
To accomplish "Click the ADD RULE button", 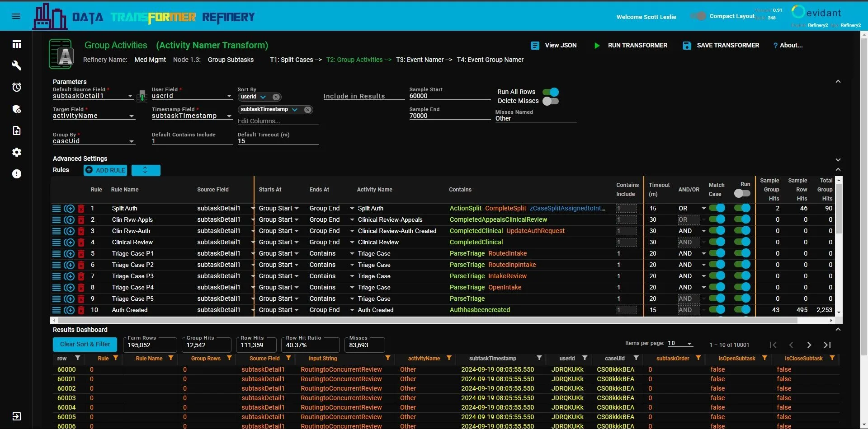I will (x=105, y=170).
